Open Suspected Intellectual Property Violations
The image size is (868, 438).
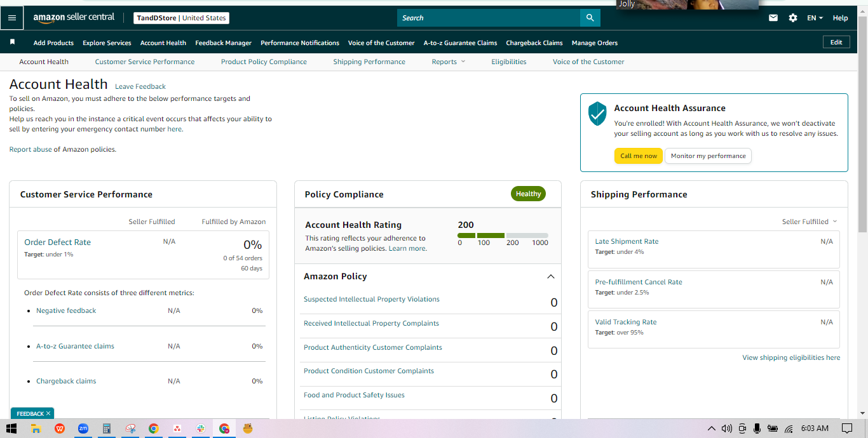click(x=372, y=299)
